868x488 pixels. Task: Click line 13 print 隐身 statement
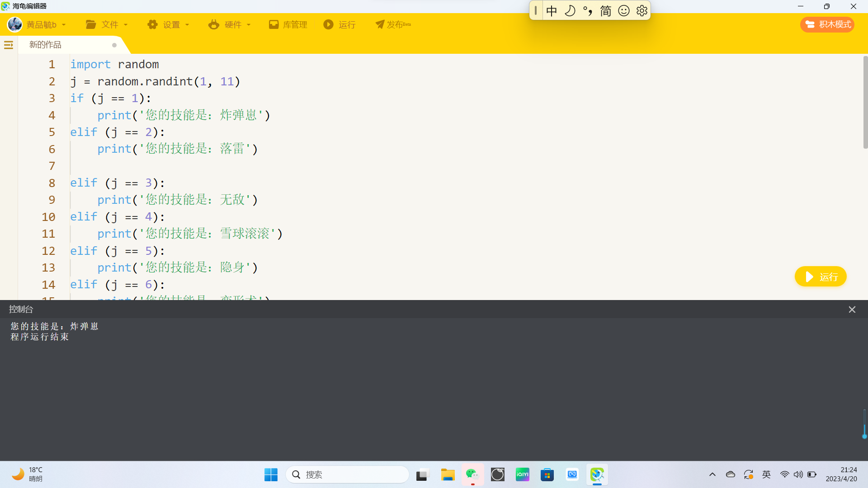(178, 267)
